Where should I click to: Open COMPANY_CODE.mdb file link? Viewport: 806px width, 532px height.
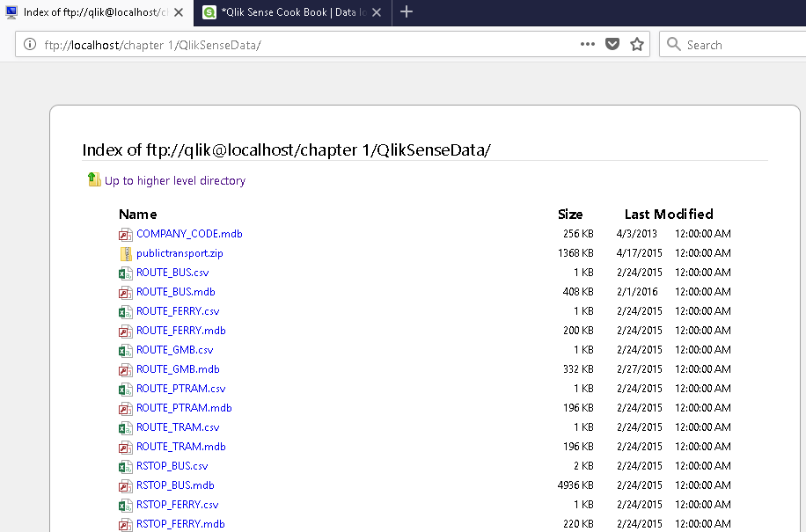pyautogui.click(x=189, y=234)
